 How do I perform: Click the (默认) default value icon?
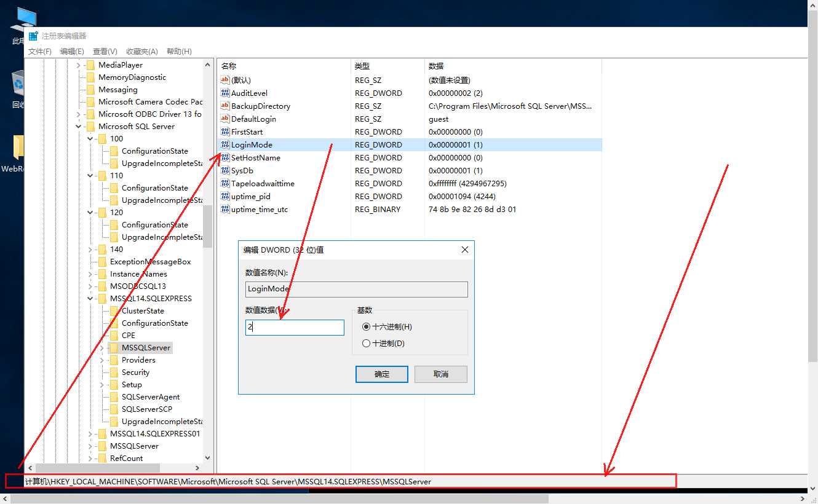tap(225, 80)
